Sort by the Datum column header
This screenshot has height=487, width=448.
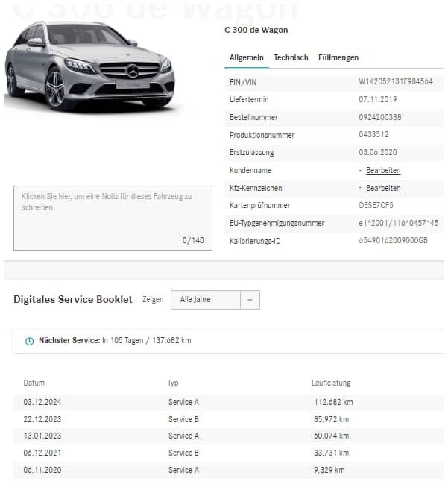click(34, 383)
